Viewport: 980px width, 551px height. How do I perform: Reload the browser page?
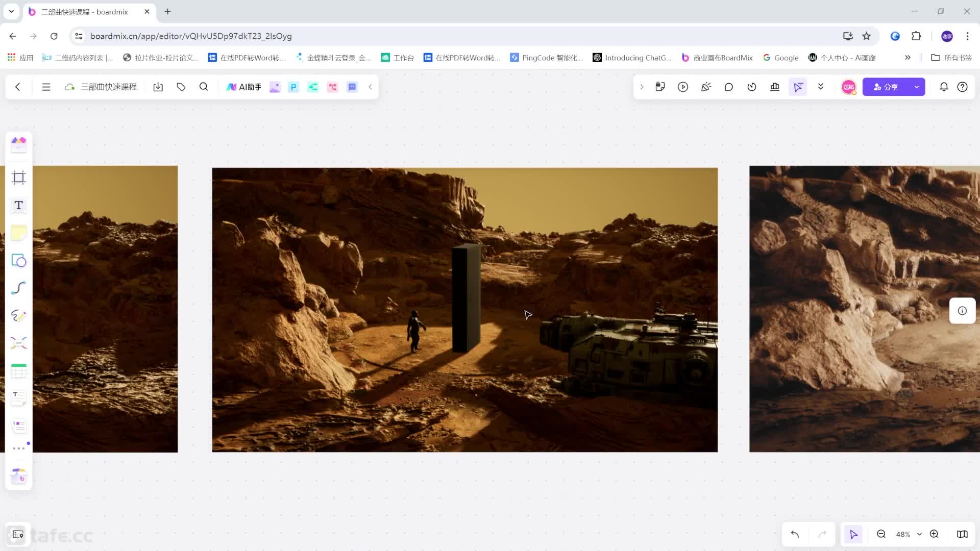pyautogui.click(x=54, y=36)
